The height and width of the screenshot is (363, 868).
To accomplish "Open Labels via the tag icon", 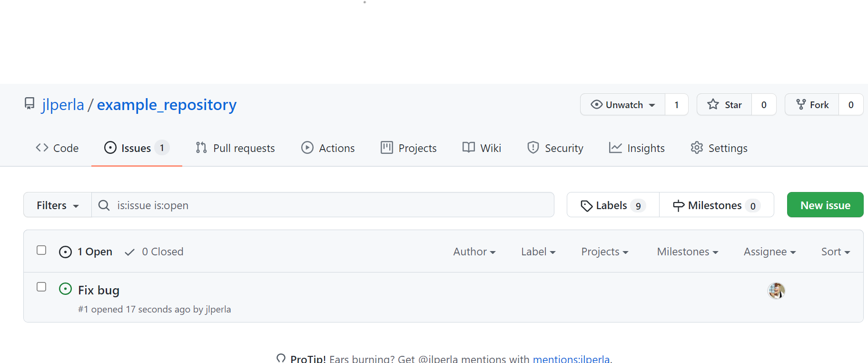I will [x=586, y=206].
